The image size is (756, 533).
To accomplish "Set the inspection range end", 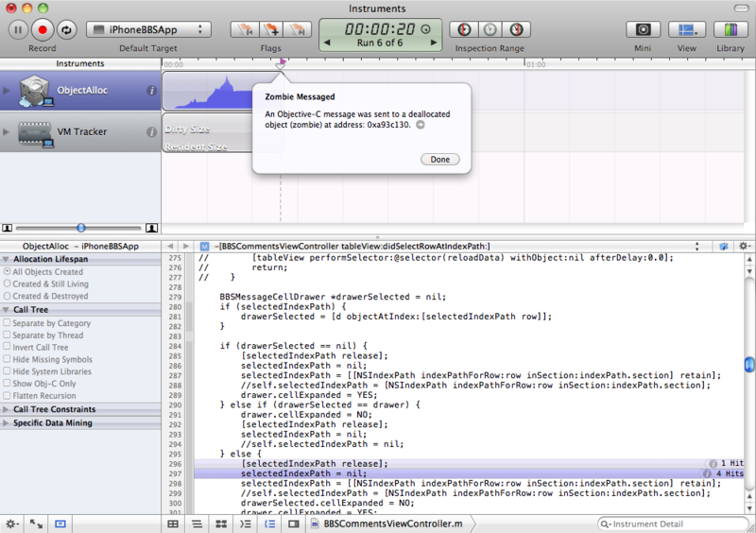I will pos(516,29).
